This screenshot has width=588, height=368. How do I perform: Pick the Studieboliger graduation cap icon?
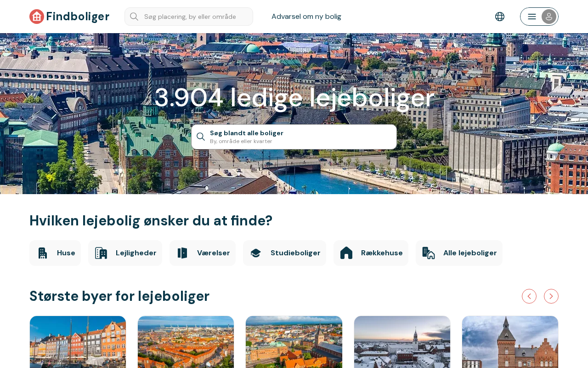coord(256,253)
